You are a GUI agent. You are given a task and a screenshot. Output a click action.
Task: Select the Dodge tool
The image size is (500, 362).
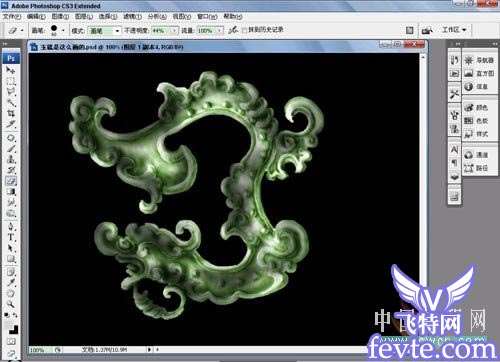pos(11,213)
